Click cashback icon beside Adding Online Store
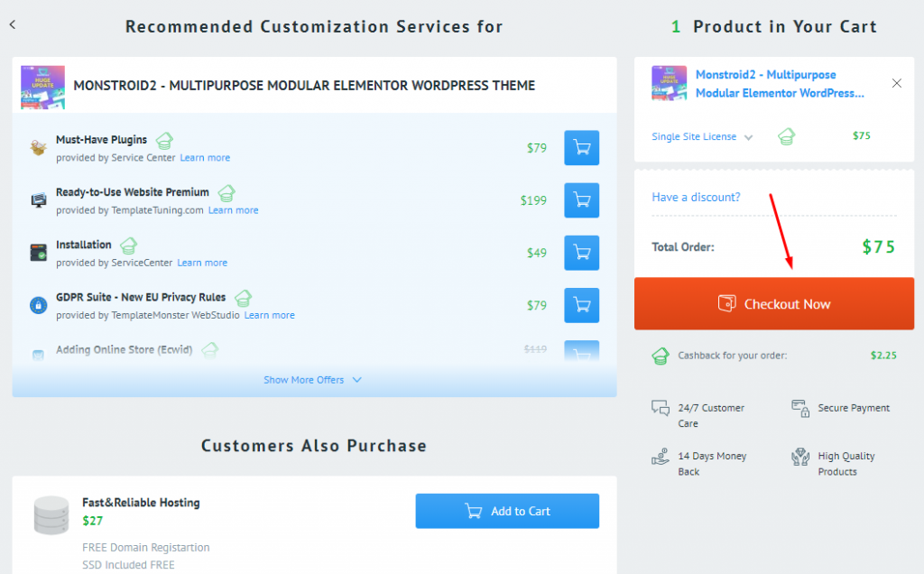 point(209,351)
